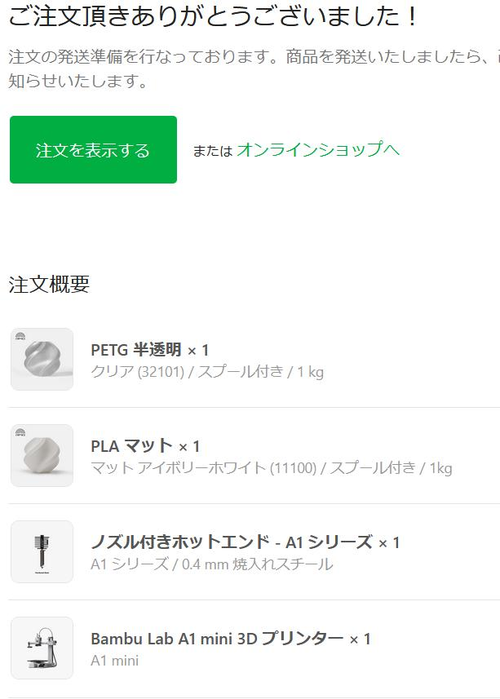This screenshot has width=500, height=699.
Task: Open the PLA マット product title
Action: click(131, 446)
